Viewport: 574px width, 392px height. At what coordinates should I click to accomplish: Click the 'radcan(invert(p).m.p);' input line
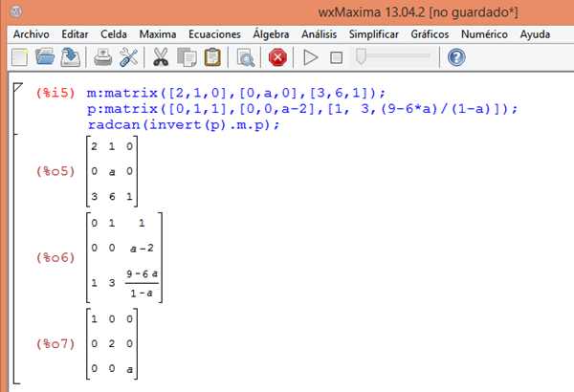click(x=183, y=125)
